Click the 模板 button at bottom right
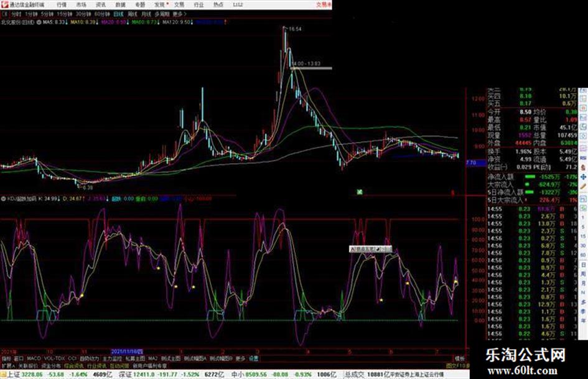The height and width of the screenshot is (379, 588). coord(460,358)
